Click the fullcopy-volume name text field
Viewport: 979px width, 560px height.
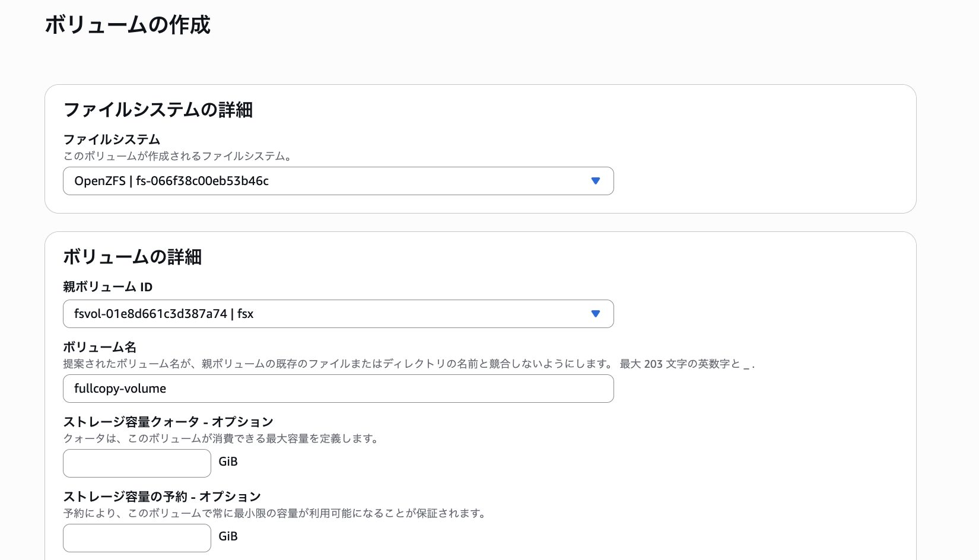click(x=338, y=389)
